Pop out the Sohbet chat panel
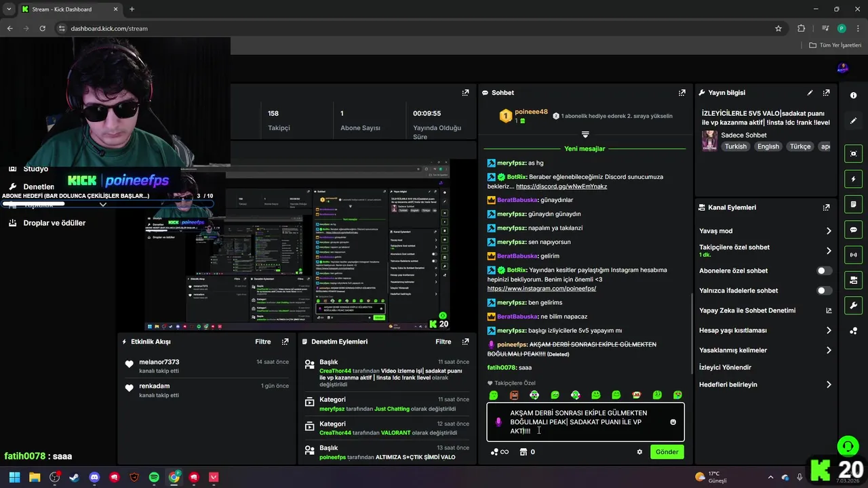868x488 pixels. [x=682, y=93]
